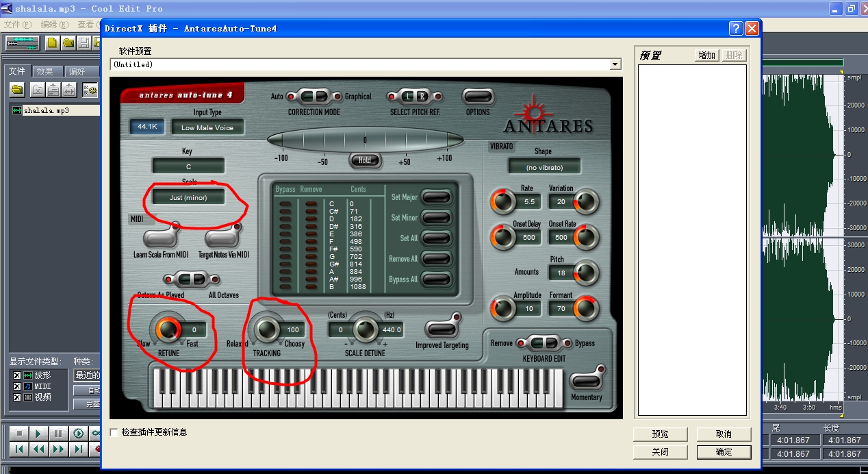
Task: Click the Set Minor button
Action: coord(438,218)
